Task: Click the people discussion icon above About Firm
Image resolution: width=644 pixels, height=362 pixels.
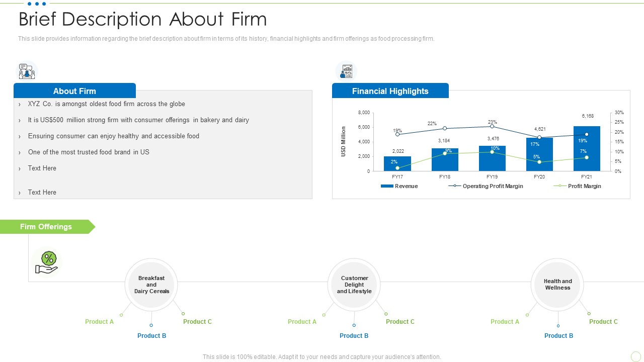Action: pos(27,71)
